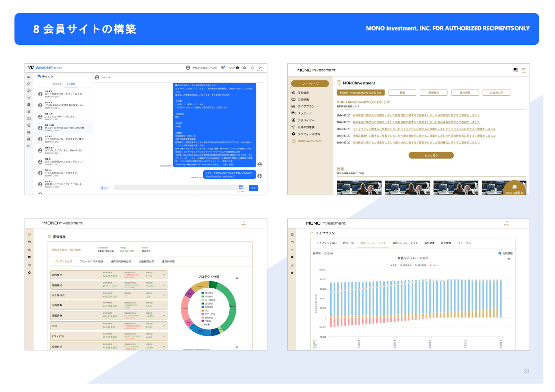This screenshot has height=392, width=555.
Task: Open chart menu beside プロダクト分類 donut title
Action: 237,278
